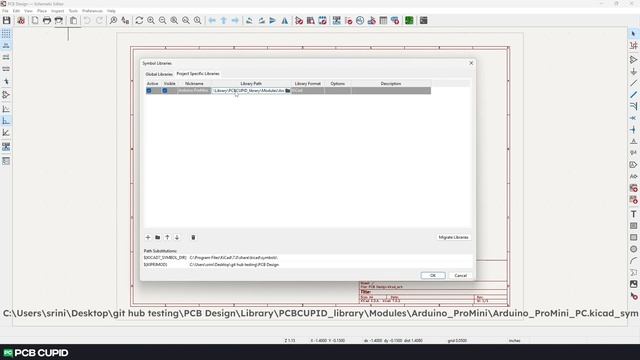Image resolution: width=640 pixels, height=360 pixels.
Task: Choose the add power symbol tool
Action: click(633, 71)
